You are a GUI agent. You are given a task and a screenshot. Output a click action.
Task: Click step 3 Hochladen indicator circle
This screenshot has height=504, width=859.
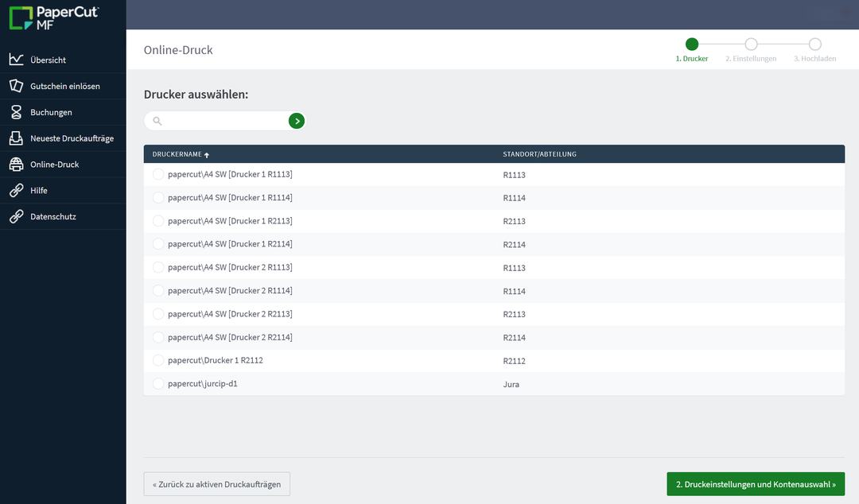coord(815,44)
